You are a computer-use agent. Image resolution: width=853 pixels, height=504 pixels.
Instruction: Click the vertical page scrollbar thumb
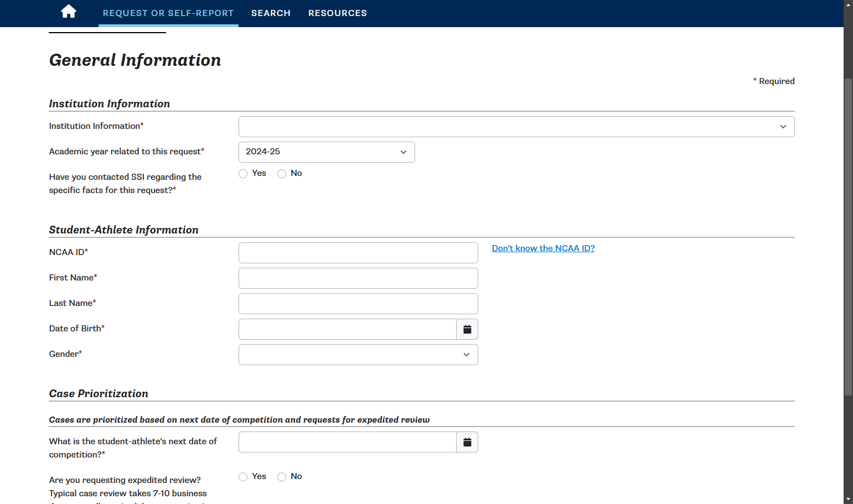[848, 237]
